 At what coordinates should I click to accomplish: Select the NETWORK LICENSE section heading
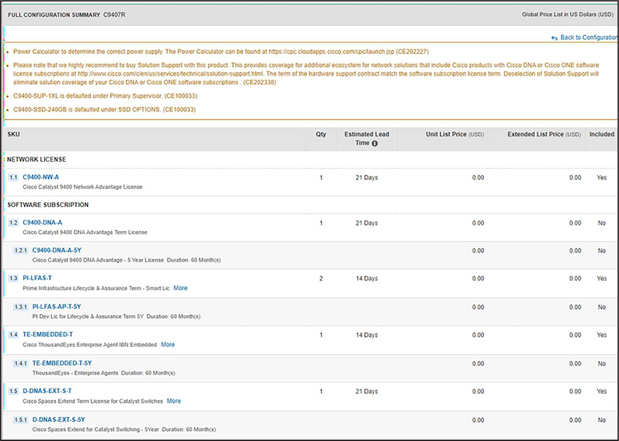point(36,160)
